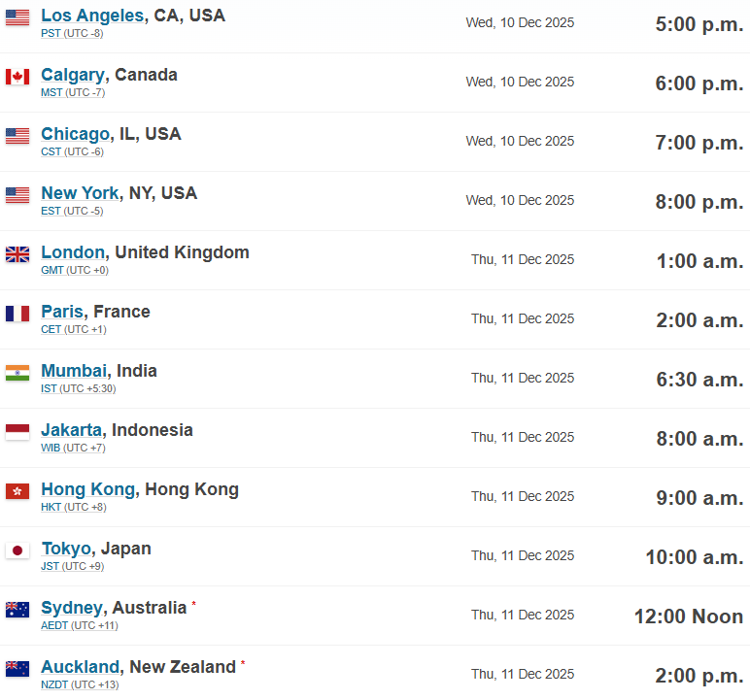Click the US flag beside Los Angeles
The height and width of the screenshot is (700, 750).
tap(17, 17)
